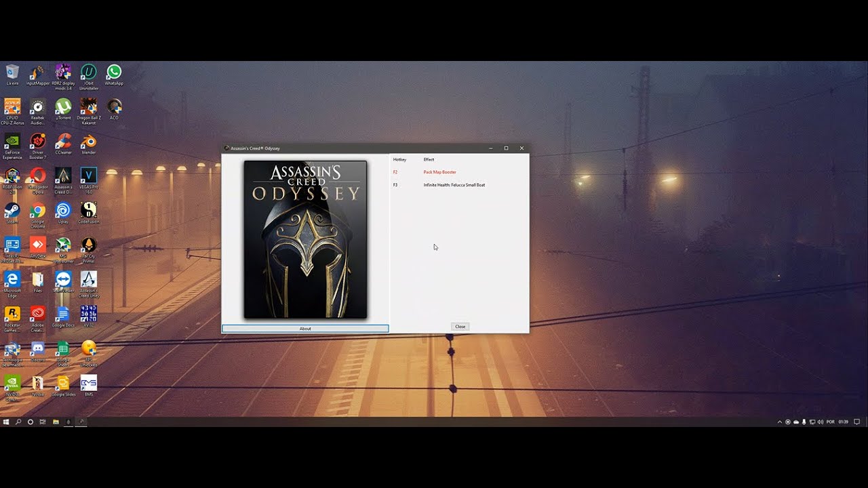Open Google Slides desktop shortcut
Viewport: 868px width, 488px height.
[x=63, y=386]
